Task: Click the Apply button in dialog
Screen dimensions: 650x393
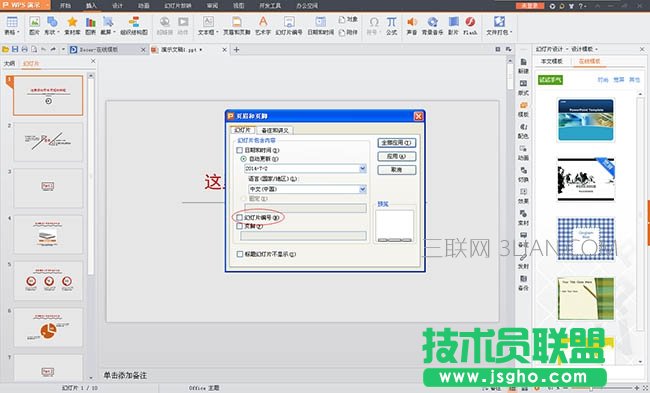Action: point(397,156)
